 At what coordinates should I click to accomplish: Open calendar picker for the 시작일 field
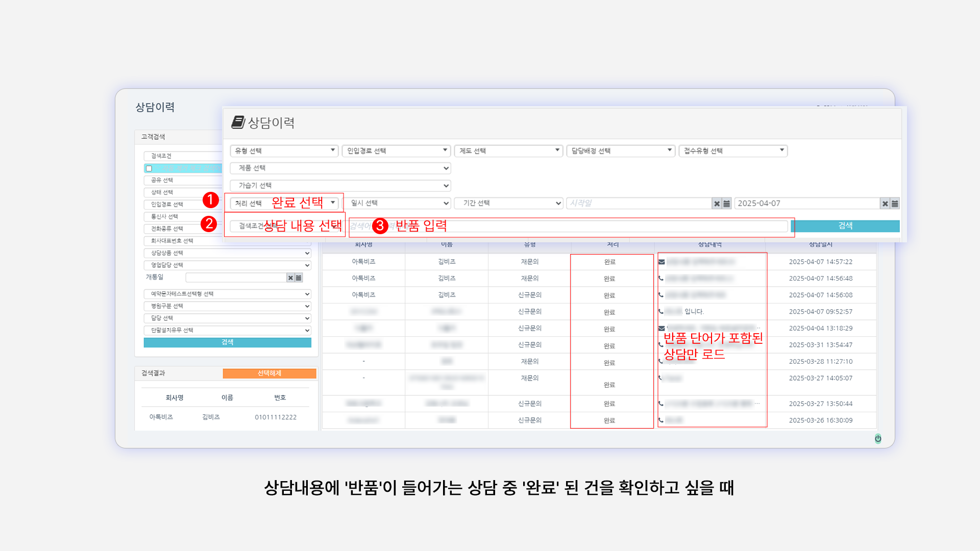tap(726, 204)
